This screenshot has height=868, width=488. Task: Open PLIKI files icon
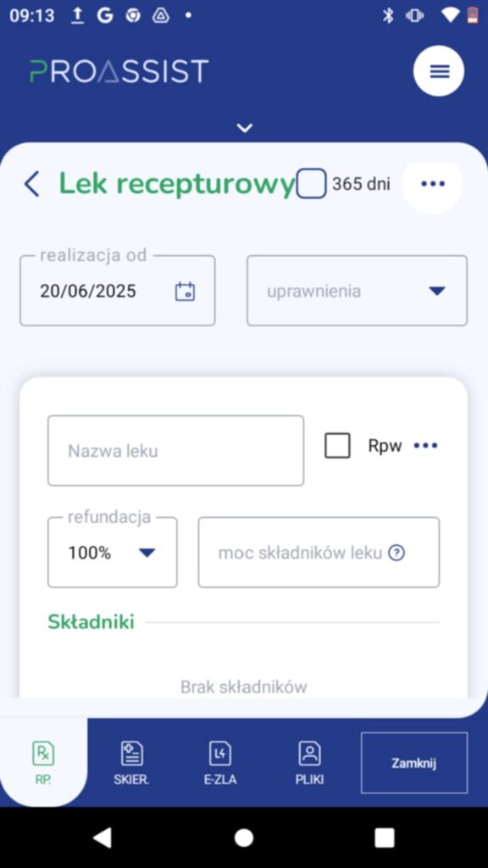pos(309,764)
